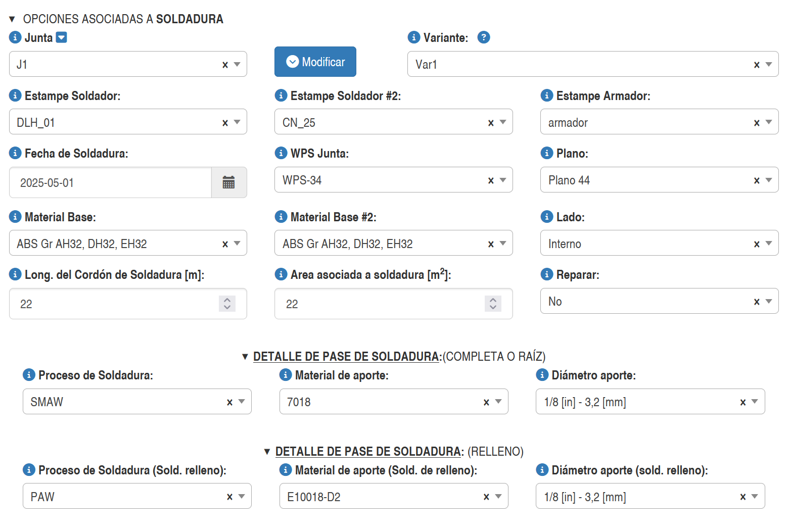Click the blue dropdown icon next to Junta
The height and width of the screenshot is (532, 789).
click(61, 37)
